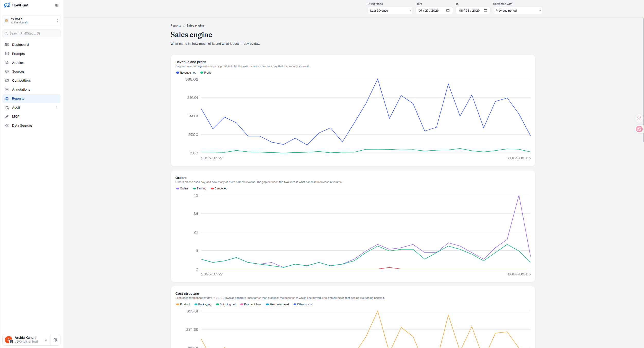Click the FlowHunt logo icon
This screenshot has height=348, width=644.
[x=7, y=5]
